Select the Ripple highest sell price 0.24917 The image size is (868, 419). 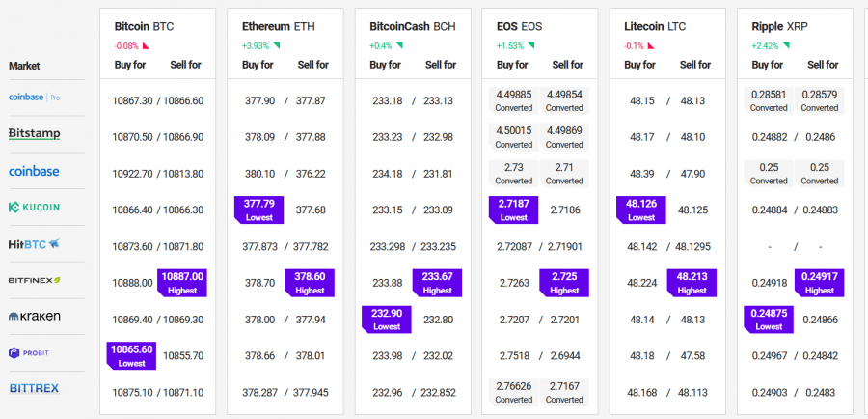[x=819, y=283]
